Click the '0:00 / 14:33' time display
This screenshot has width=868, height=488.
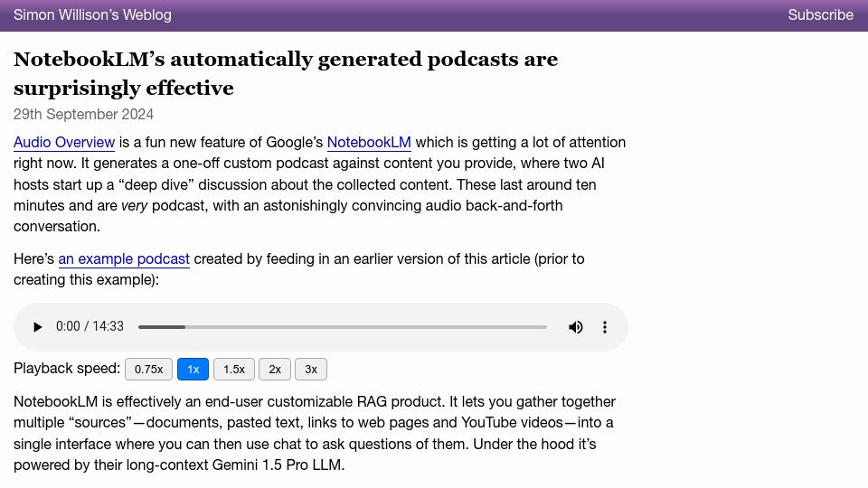(x=90, y=326)
